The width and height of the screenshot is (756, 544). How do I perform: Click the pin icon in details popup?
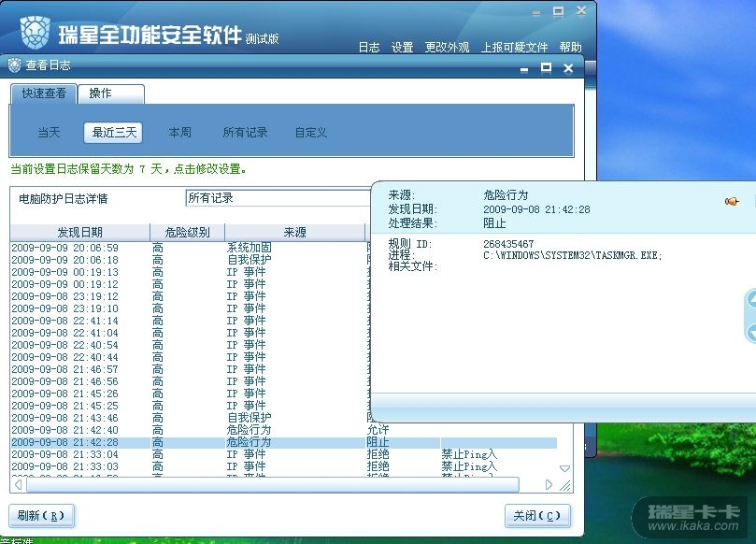(x=732, y=201)
